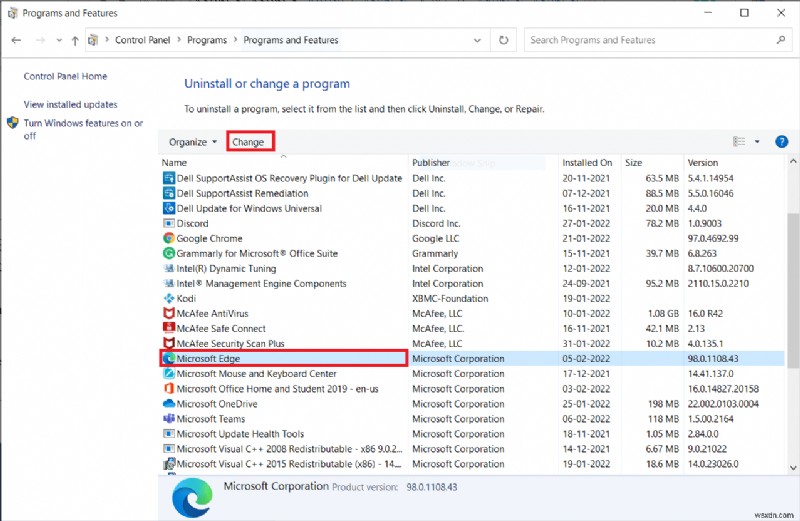This screenshot has height=521, width=800.
Task: Click McAfee Security Scan Plus icon
Action: click(169, 343)
